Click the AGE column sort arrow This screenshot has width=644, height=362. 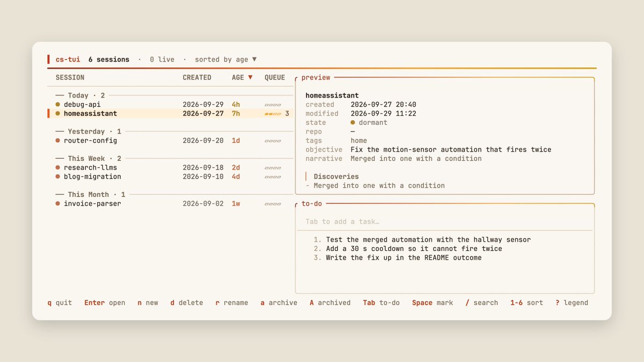pos(250,78)
